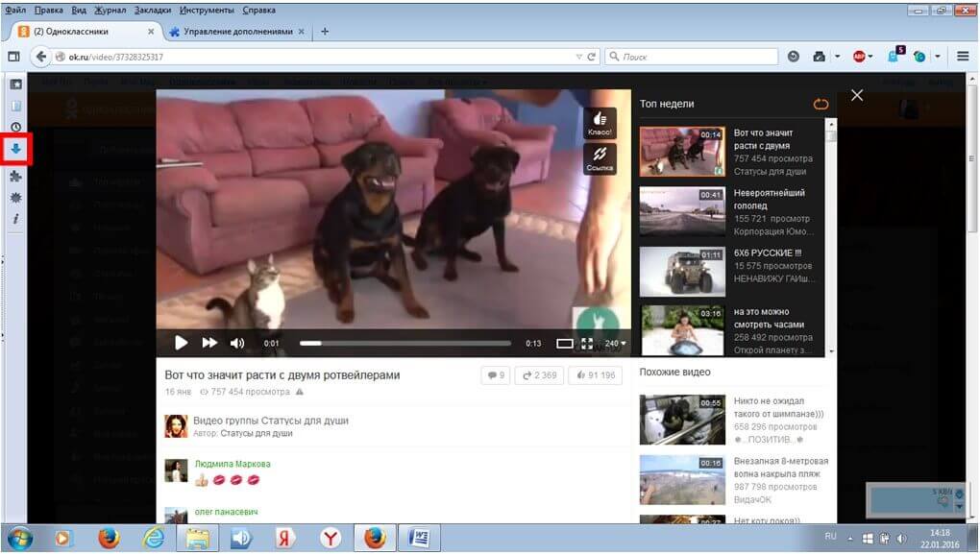Expand the address bar history dropdown arrow
The height and width of the screenshot is (554, 980).
click(577, 57)
